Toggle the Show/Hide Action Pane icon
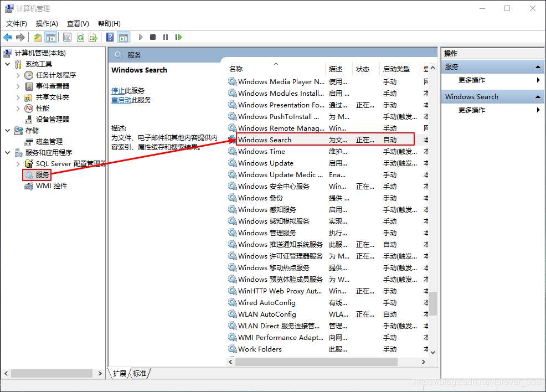 click(123, 37)
